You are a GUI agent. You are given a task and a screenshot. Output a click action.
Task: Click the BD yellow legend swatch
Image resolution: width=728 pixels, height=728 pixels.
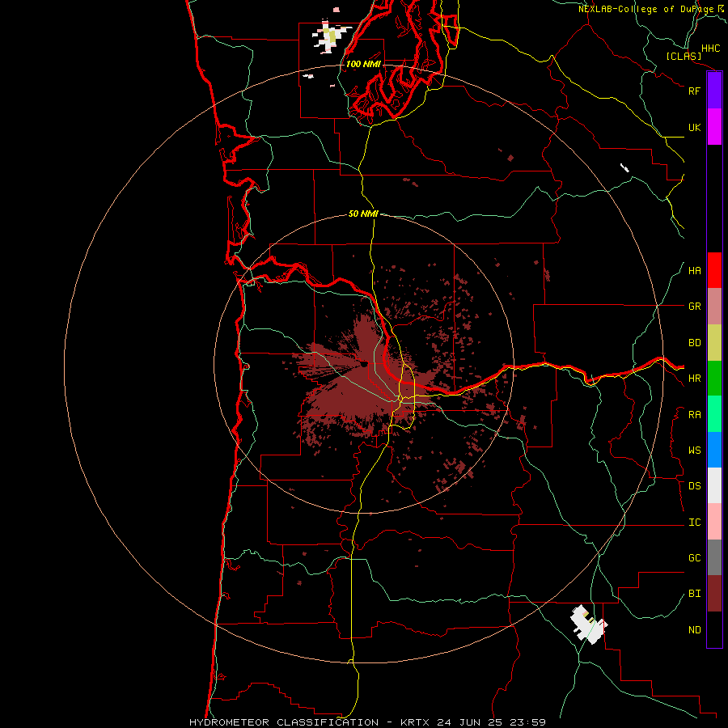[714, 343]
